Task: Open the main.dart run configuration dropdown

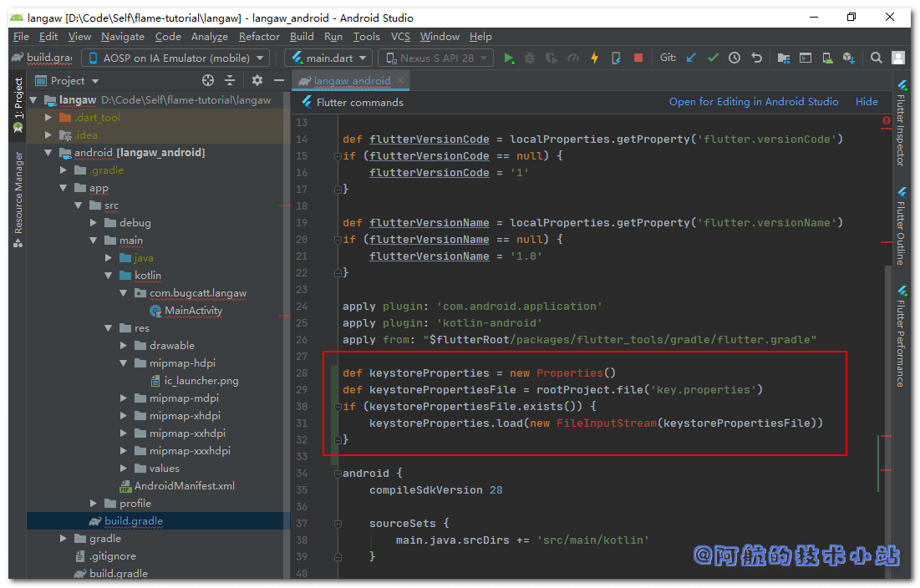Action: pyautogui.click(x=328, y=58)
